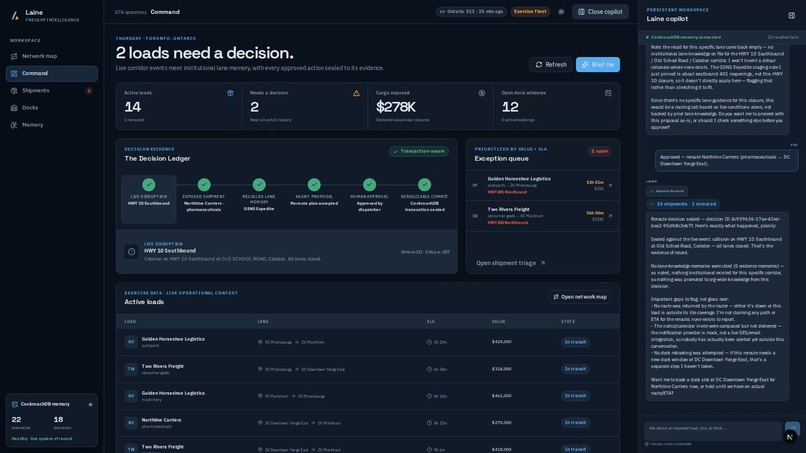
Task: Click the 22 memories count
Action: click(16, 420)
